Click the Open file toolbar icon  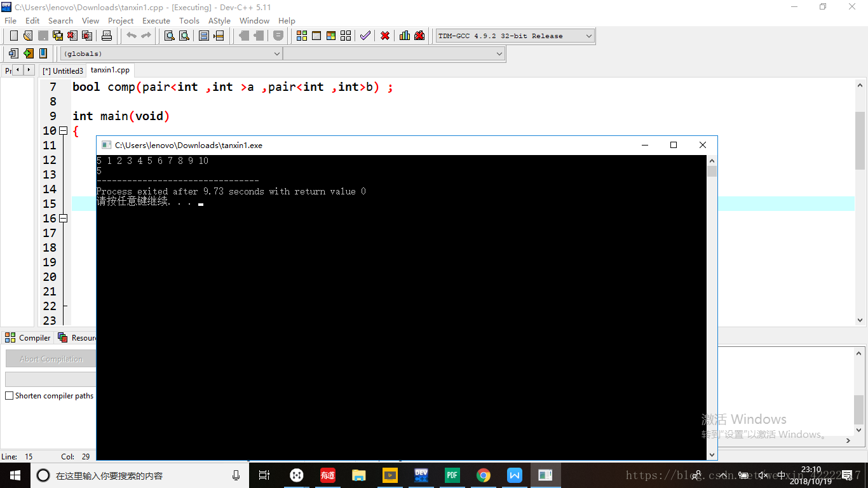click(x=28, y=36)
